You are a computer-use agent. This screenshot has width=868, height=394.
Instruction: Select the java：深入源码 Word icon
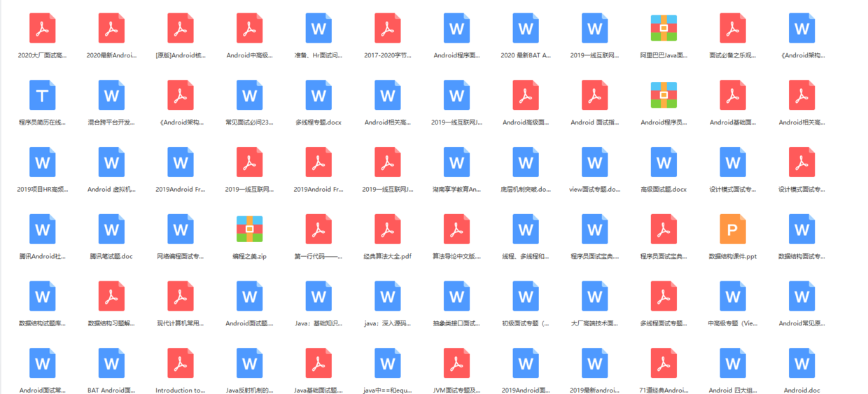(x=387, y=297)
